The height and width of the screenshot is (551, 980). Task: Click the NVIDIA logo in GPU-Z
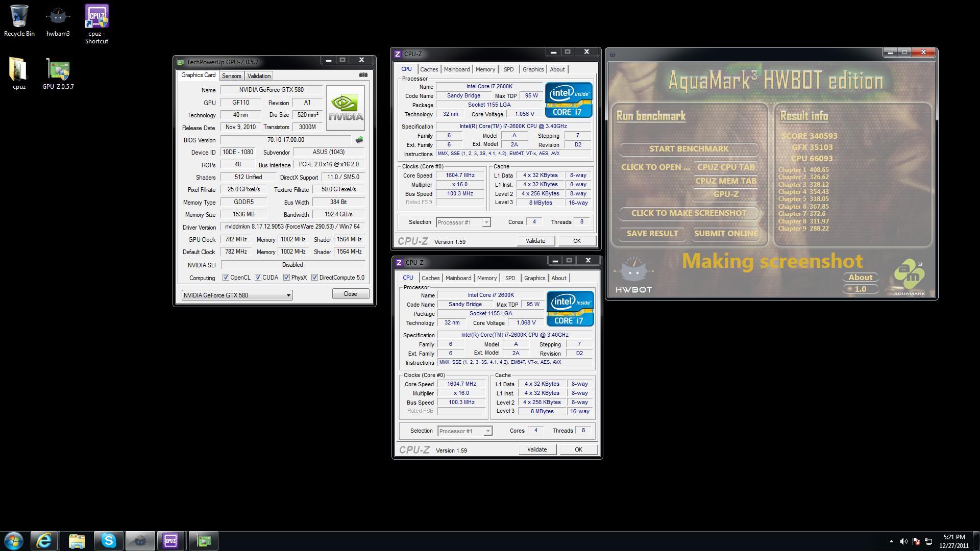tap(346, 108)
